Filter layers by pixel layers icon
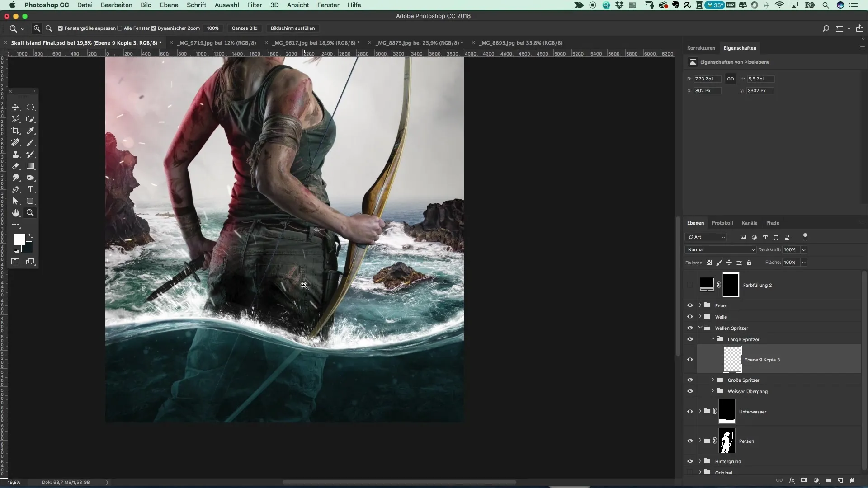Viewport: 868px width, 488px height. coord(743,237)
